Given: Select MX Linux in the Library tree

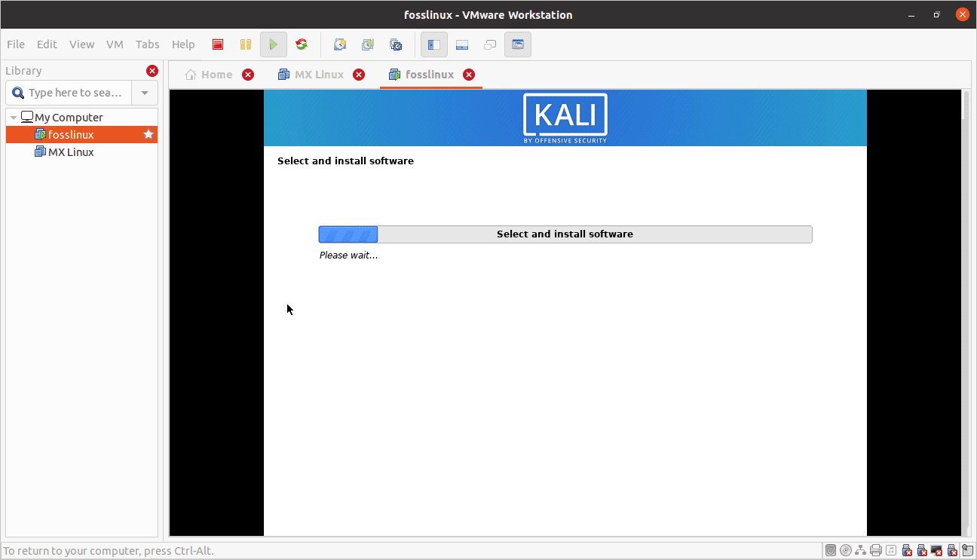Looking at the screenshot, I should 81,151.
